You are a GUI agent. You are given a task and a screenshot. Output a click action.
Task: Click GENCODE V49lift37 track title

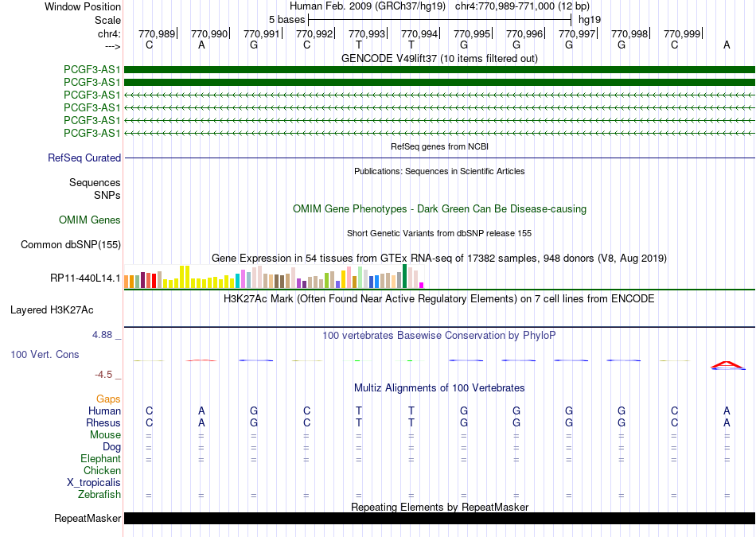(x=439, y=58)
